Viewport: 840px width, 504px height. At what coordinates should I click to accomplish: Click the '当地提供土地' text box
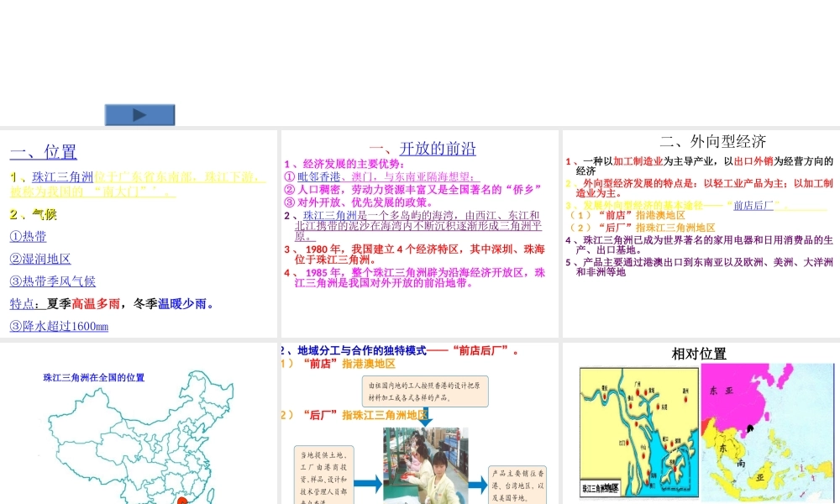pos(324,475)
